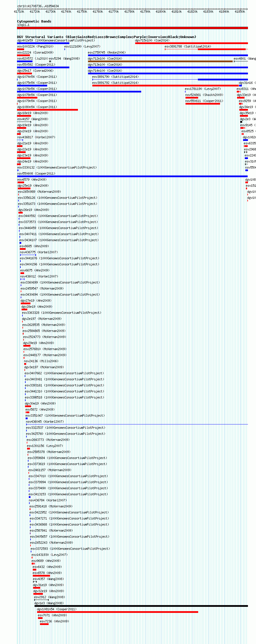Open nsv820572 (Ju2010) variant label

pos(33,58)
